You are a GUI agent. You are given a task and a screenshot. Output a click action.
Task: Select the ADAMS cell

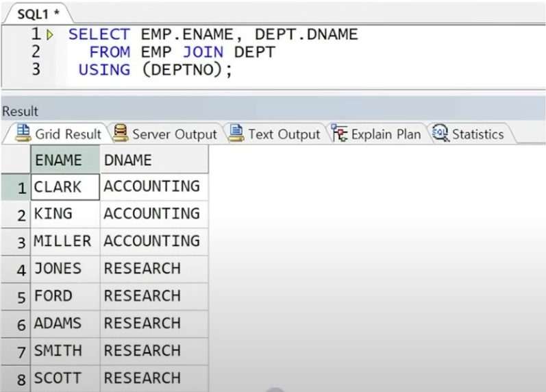pyautogui.click(x=66, y=324)
